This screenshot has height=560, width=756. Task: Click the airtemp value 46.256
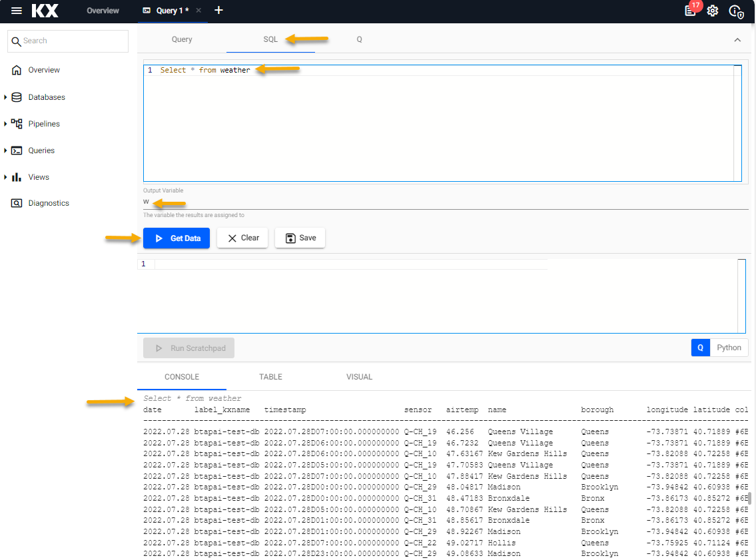[460, 431]
